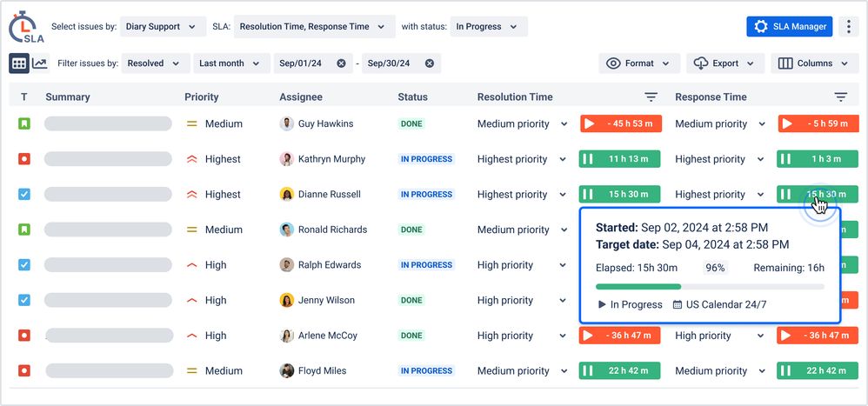Click IN PROGRESS status in Kathryn Murphy row
This screenshot has height=406, width=868.
[x=426, y=159]
